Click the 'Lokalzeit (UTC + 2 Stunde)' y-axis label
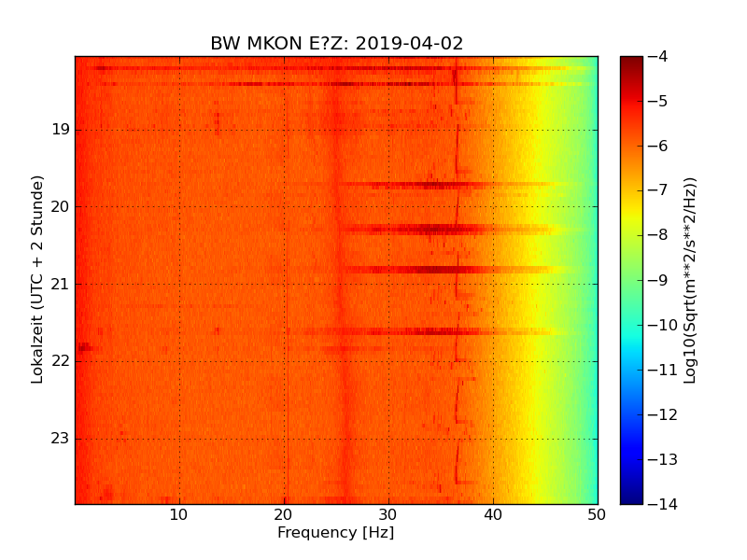The height and width of the screenshot is (560, 747). tap(37, 280)
